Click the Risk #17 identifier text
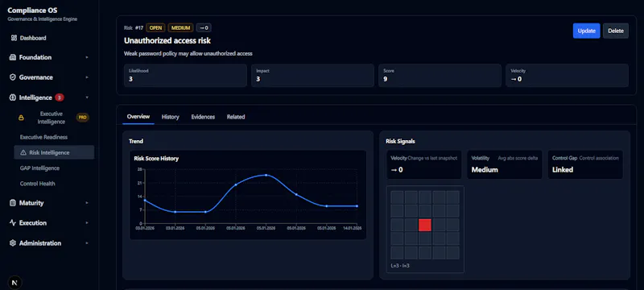The height and width of the screenshot is (290, 644). pyautogui.click(x=134, y=28)
